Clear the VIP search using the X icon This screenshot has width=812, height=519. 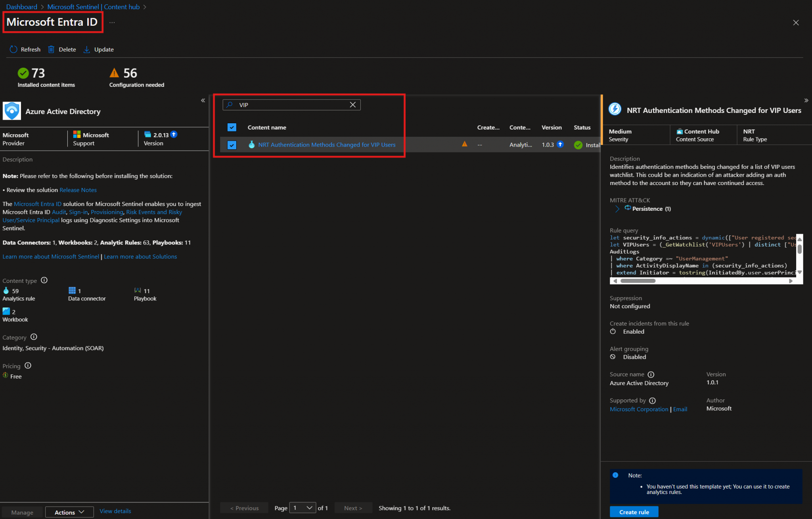click(352, 105)
